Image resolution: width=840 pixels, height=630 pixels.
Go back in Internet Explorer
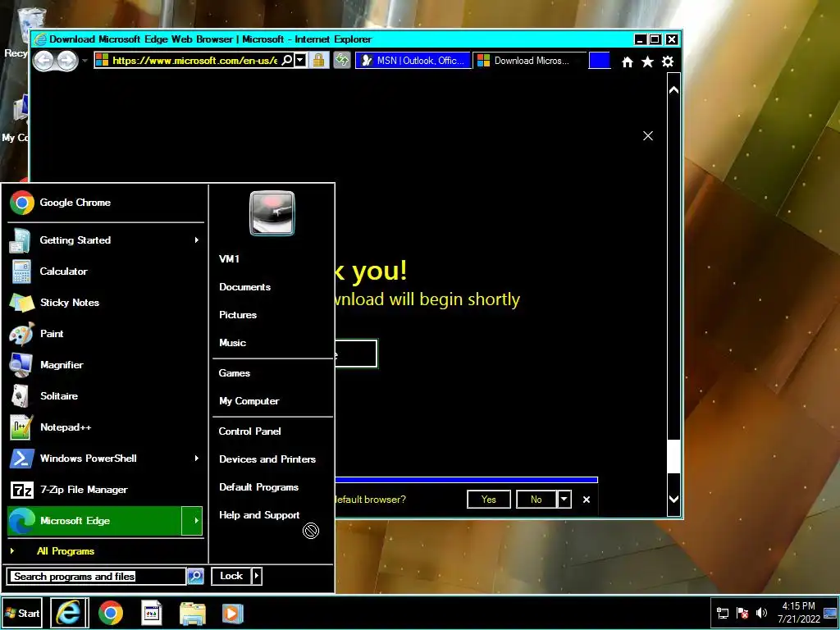click(x=44, y=61)
